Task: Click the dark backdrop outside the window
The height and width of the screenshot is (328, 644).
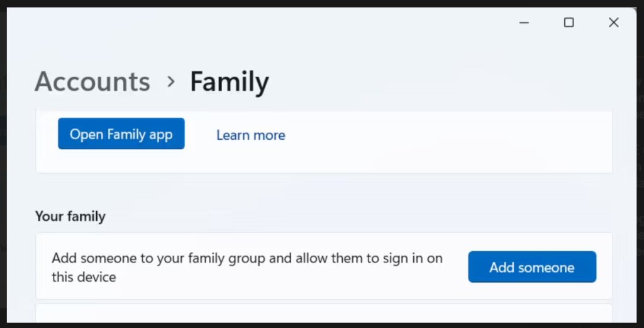Action: [640, 189]
